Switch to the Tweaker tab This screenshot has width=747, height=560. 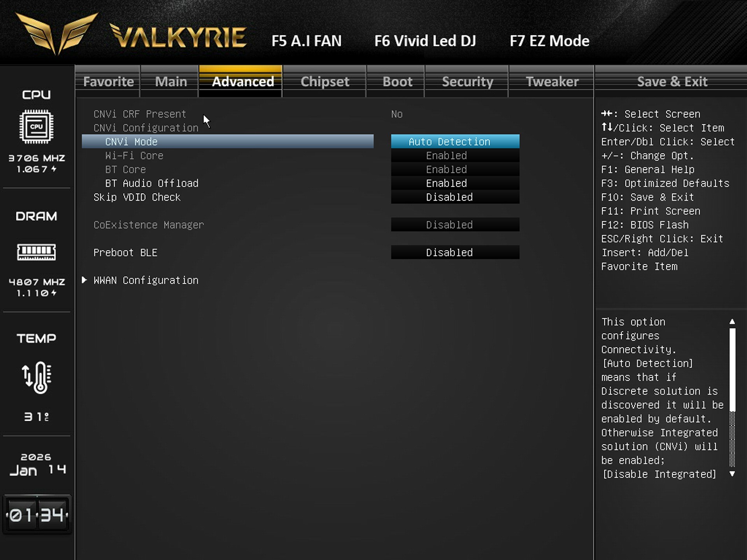point(552,82)
